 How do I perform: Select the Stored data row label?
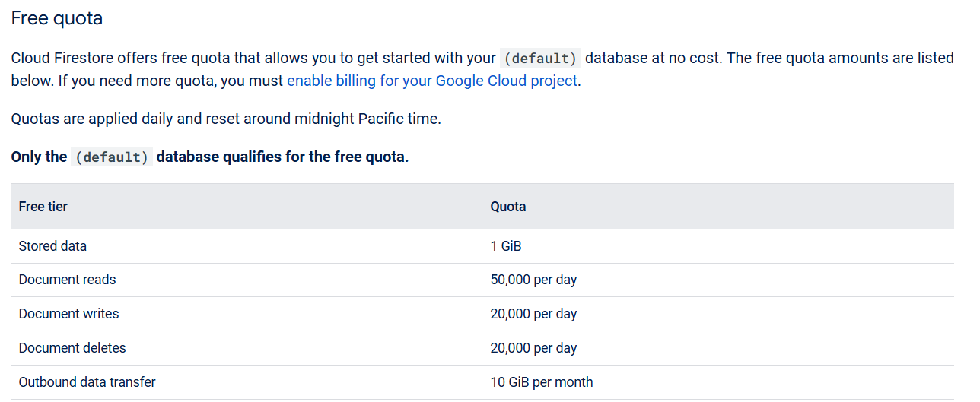[x=52, y=246]
